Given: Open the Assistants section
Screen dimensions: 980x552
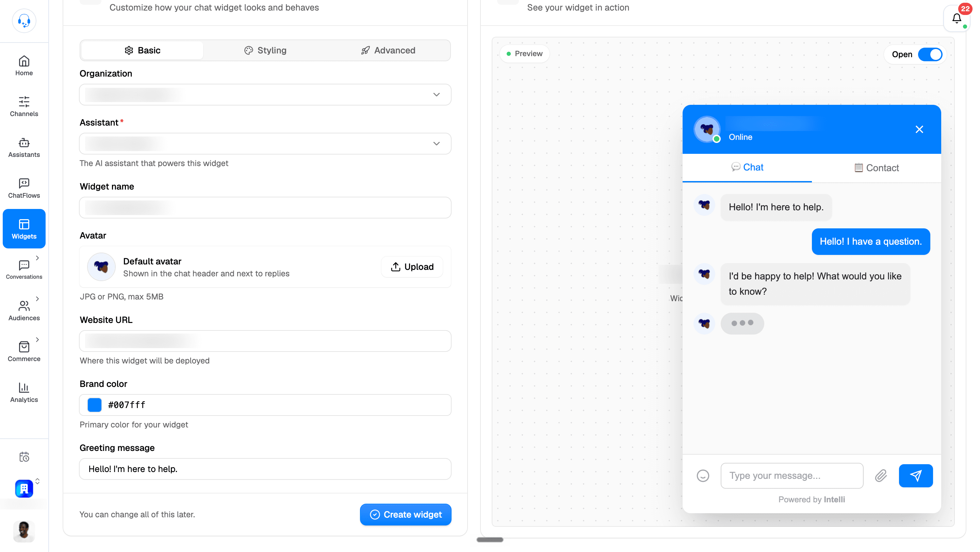Looking at the screenshot, I should pyautogui.click(x=24, y=147).
